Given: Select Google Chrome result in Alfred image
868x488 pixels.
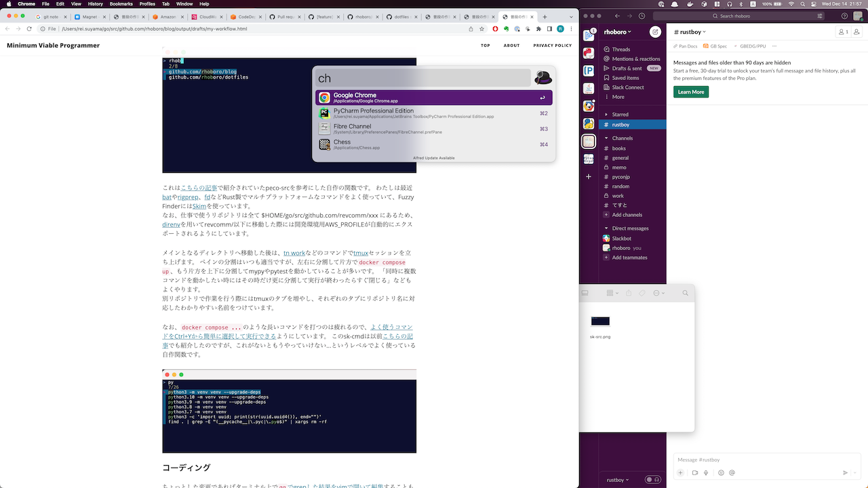Looking at the screenshot, I should (433, 98).
